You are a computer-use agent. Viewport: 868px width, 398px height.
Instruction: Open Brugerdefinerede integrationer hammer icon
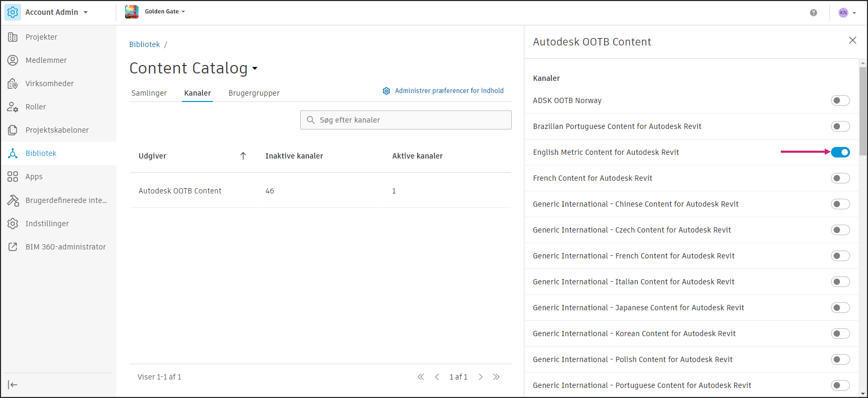[x=13, y=200]
